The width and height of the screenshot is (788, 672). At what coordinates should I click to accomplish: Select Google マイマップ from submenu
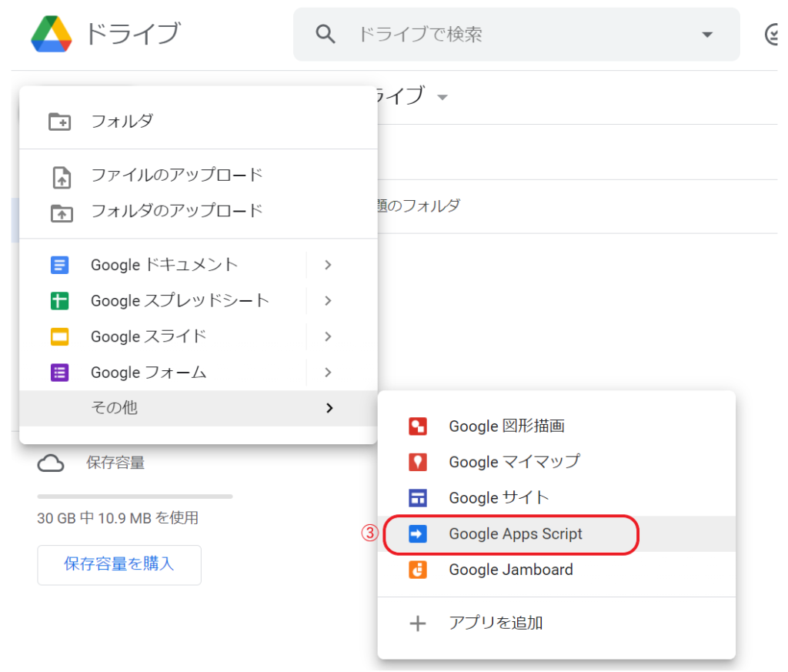[556, 462]
